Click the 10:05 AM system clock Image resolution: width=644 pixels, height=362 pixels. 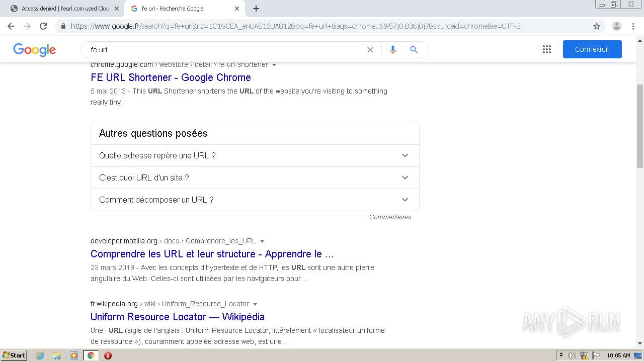click(618, 355)
